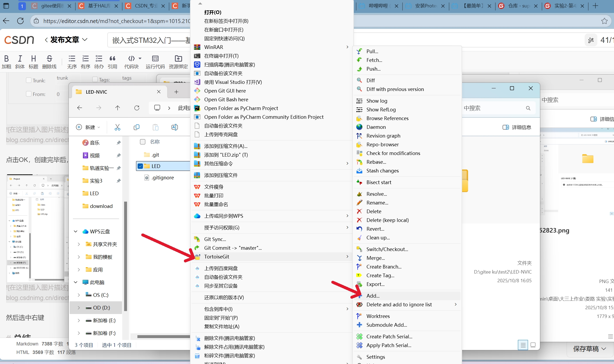Insert an ordered list (有序)
Screen dimensions: 614x364
point(85,62)
